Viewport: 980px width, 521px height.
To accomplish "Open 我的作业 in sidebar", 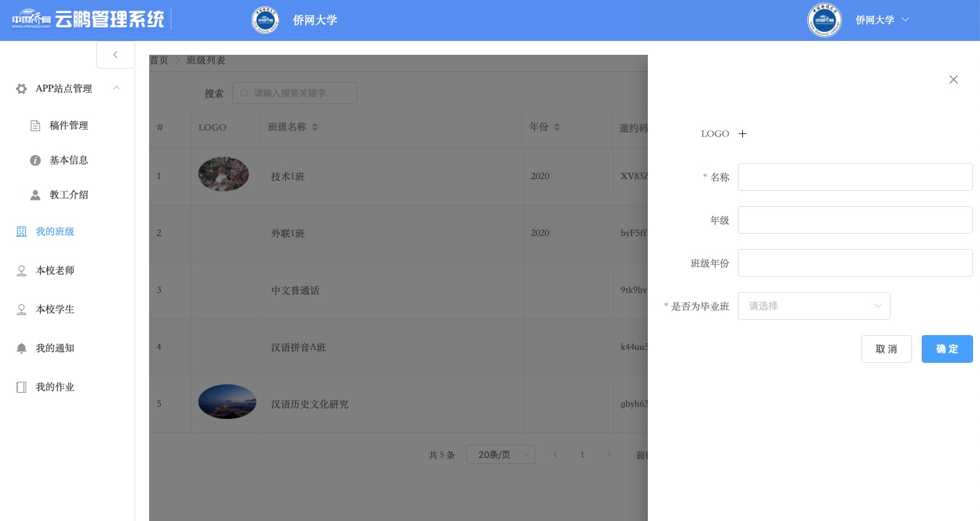I will pyautogui.click(x=67, y=387).
